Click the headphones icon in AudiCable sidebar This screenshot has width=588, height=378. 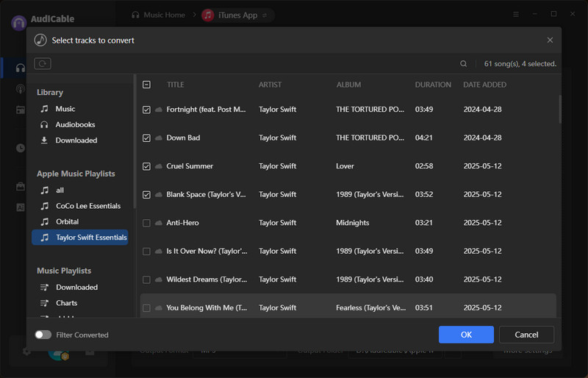tap(21, 68)
